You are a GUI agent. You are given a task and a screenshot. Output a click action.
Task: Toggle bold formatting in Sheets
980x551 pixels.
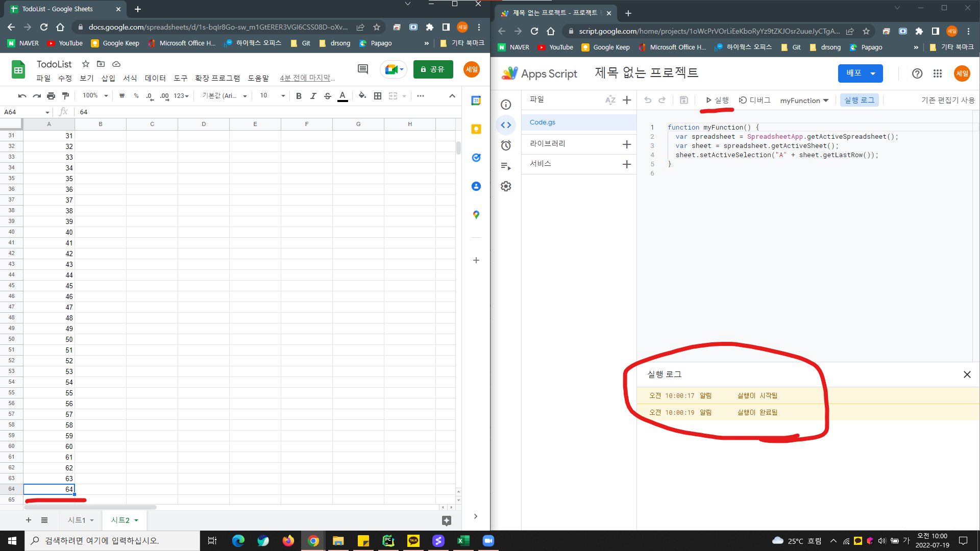299,95
